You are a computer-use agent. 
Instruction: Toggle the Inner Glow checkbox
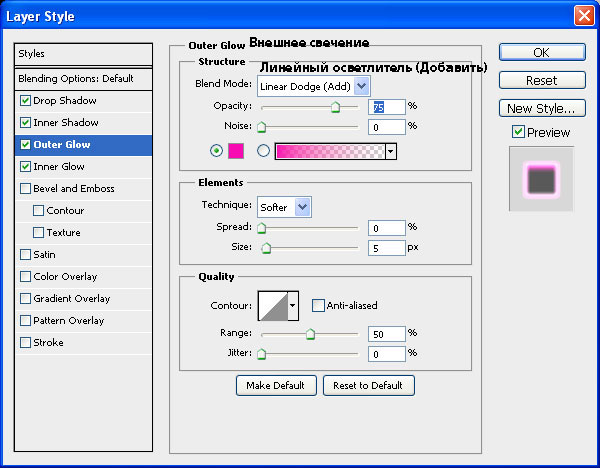[x=25, y=166]
